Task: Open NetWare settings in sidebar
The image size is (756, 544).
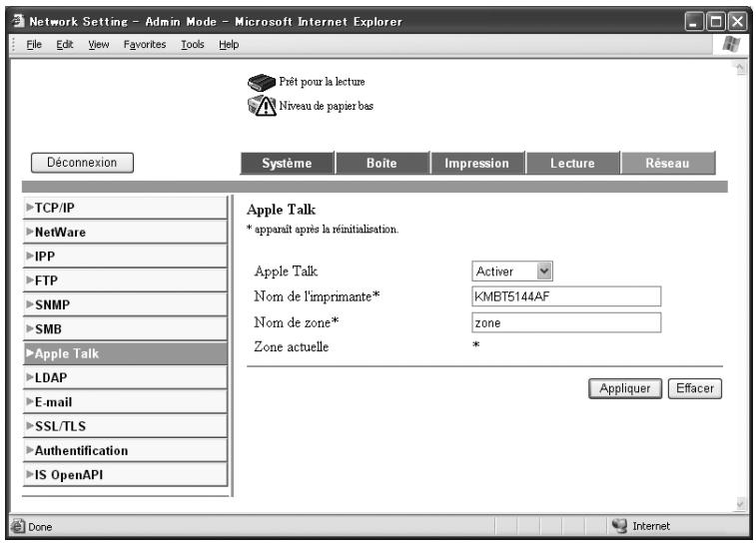Action: pos(125,233)
